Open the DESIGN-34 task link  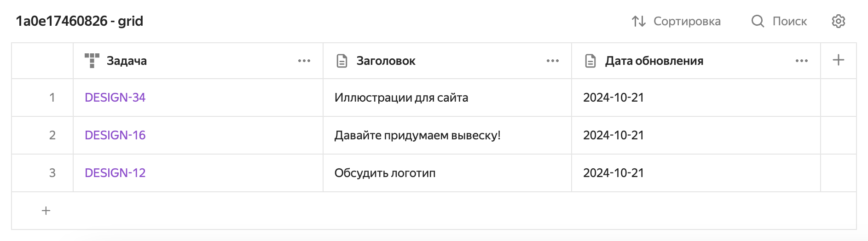pos(115,98)
